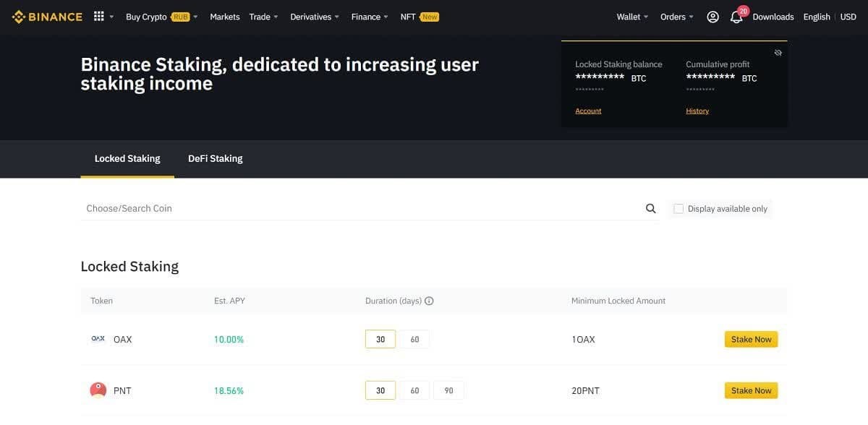The width and height of the screenshot is (868, 425).
Task: Select 90 days duration for PNT
Action: coord(448,390)
